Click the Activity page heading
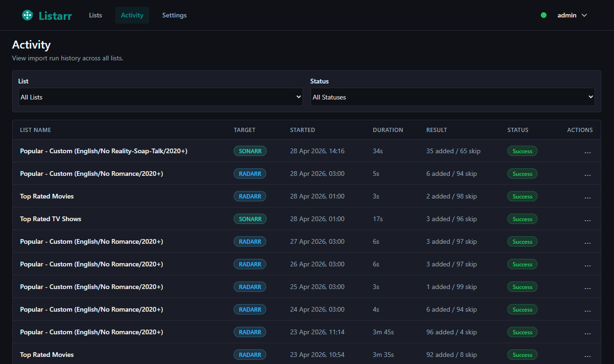This screenshot has width=614, height=364. (31, 45)
